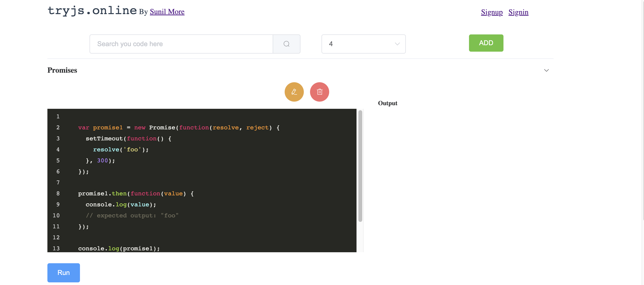
Task: Click the search magnifier icon
Action: click(x=287, y=44)
